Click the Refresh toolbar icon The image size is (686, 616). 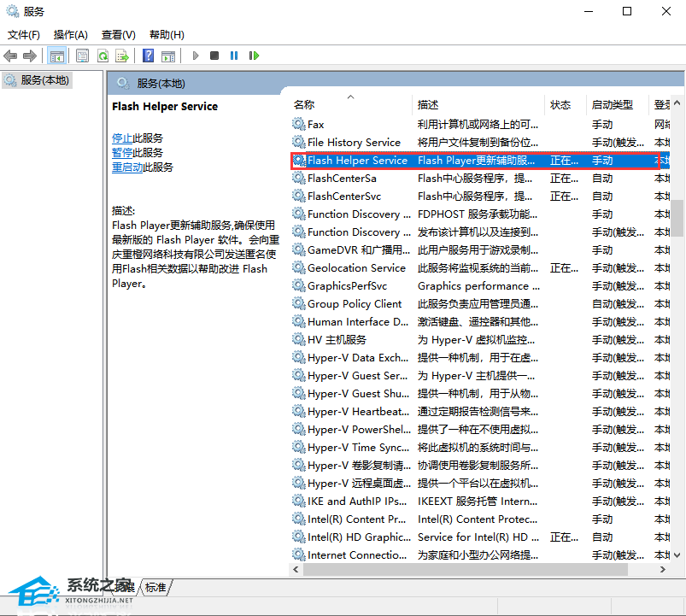coord(103,56)
